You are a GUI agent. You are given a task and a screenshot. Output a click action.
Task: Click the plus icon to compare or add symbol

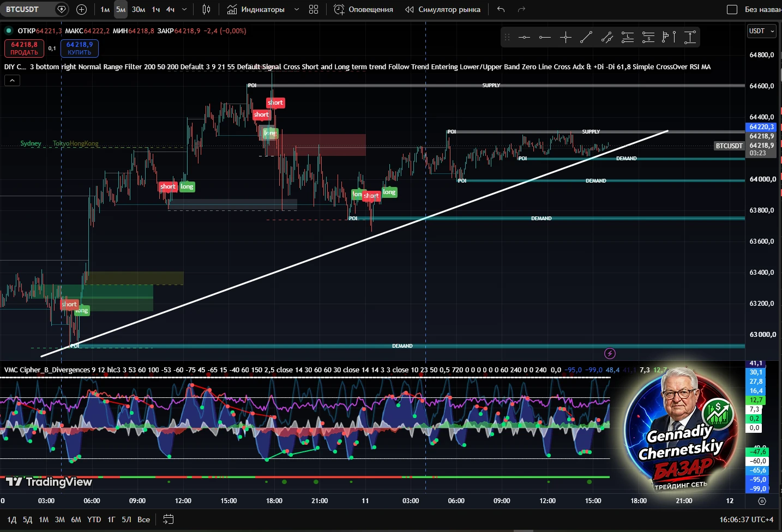point(82,9)
